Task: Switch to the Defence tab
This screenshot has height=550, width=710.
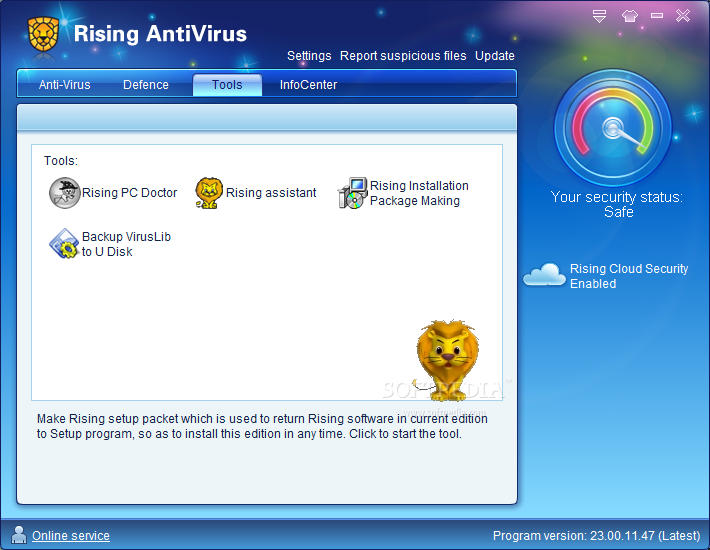Action: [x=146, y=85]
